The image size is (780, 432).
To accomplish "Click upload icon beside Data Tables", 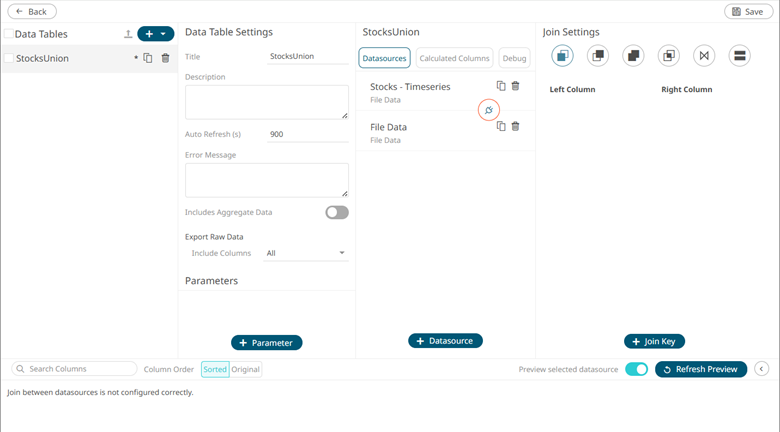I will coord(128,34).
